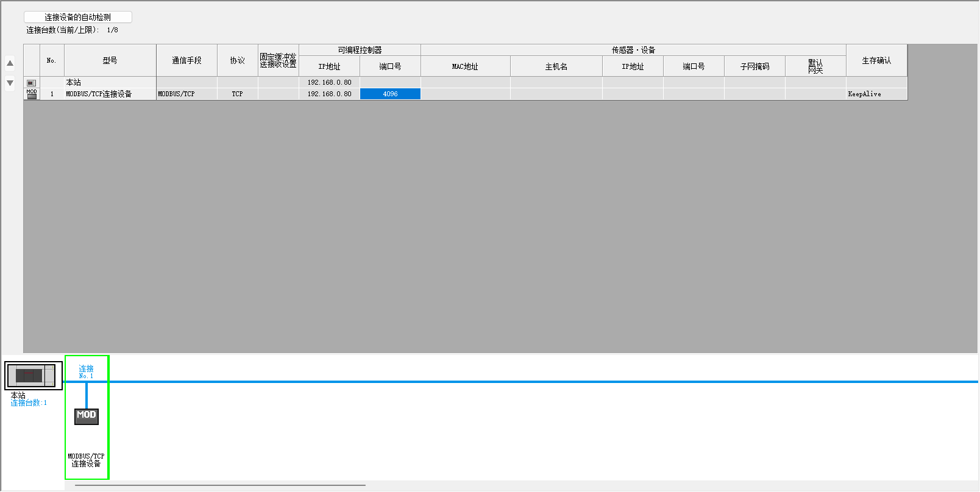Screen dimensions: 980x492
Task: Click the move up arrow
Action: [10, 63]
